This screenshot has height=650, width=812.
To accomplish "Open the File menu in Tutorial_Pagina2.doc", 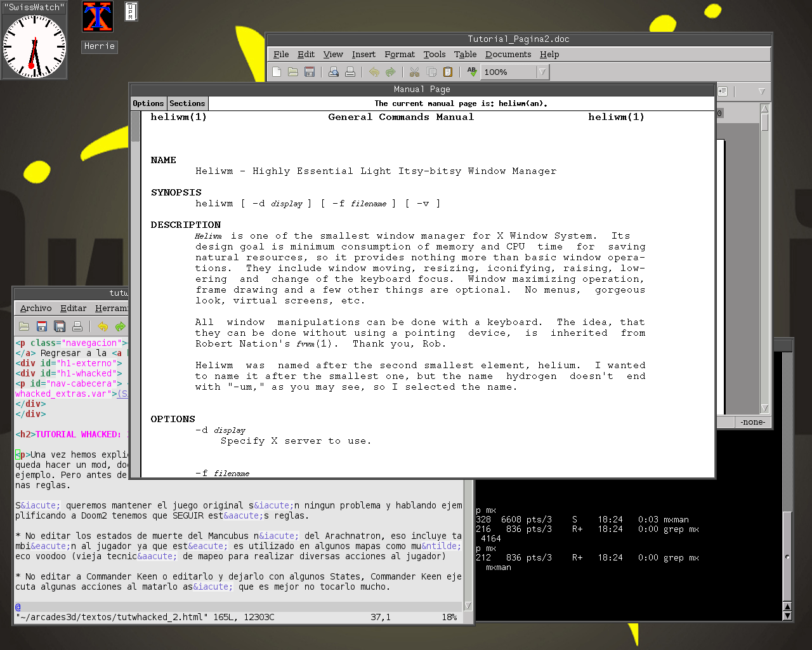I will click(x=281, y=55).
